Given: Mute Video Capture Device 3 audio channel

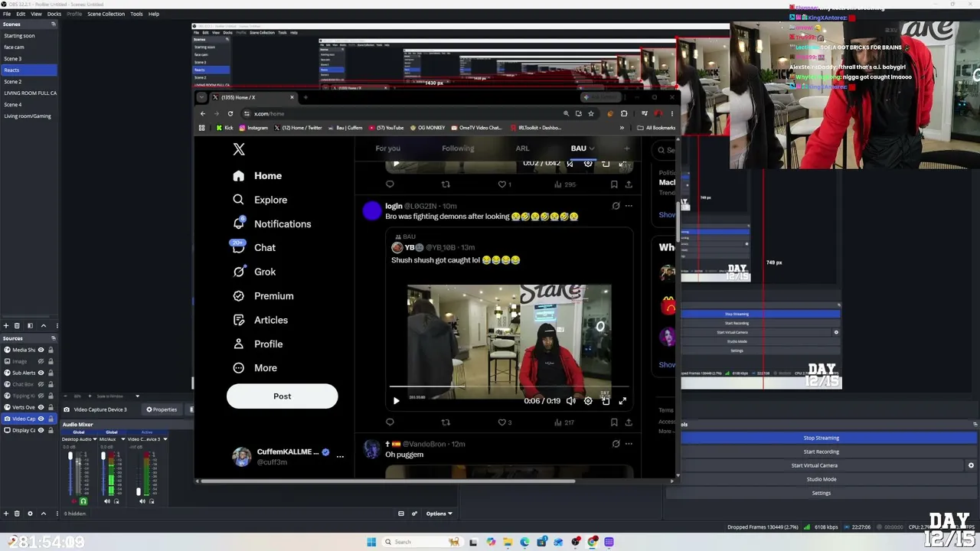Looking at the screenshot, I should pyautogui.click(x=142, y=501).
